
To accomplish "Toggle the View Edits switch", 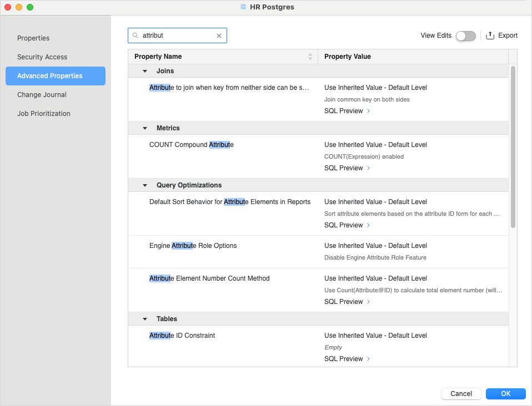I will (x=465, y=35).
